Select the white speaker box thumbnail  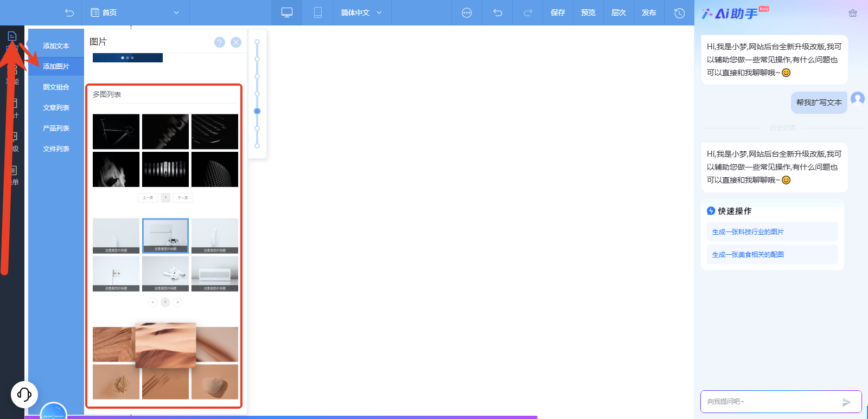tap(215, 274)
